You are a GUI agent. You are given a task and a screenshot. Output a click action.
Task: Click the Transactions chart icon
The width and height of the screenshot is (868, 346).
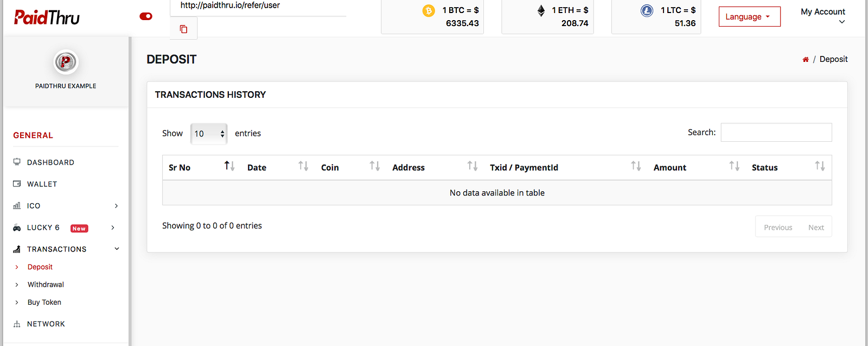17,249
